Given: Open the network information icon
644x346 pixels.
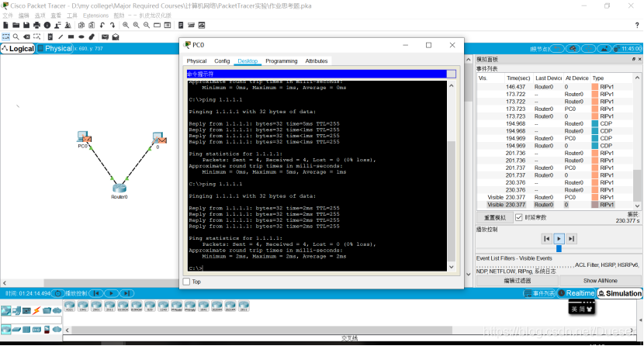Looking at the screenshot, I should click(47, 26).
